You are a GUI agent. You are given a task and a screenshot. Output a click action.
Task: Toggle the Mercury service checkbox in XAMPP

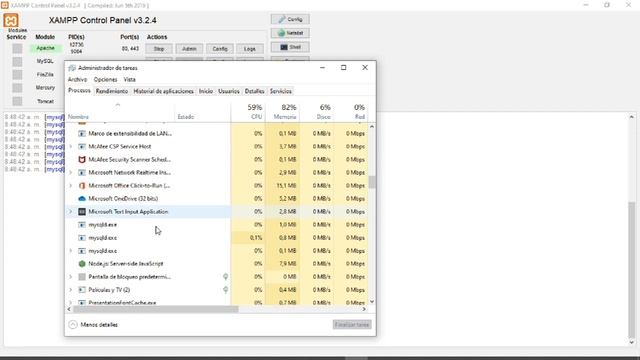(17, 88)
